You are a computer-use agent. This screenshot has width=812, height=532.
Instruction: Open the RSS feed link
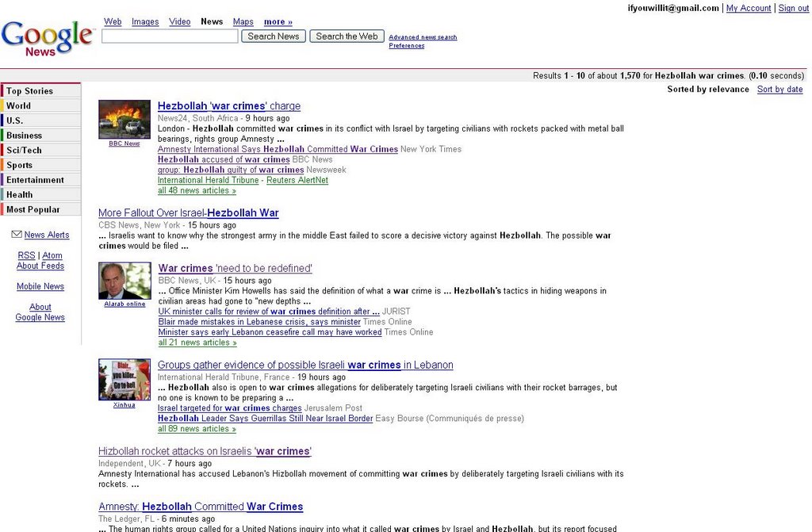(26, 255)
